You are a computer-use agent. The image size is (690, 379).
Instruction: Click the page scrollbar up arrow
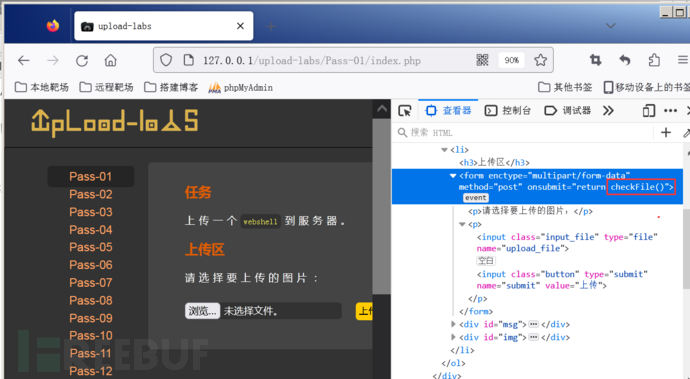382,109
